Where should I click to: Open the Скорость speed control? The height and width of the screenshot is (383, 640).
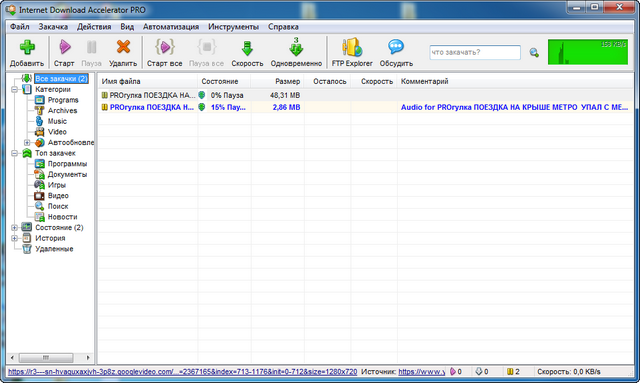pyautogui.click(x=247, y=52)
